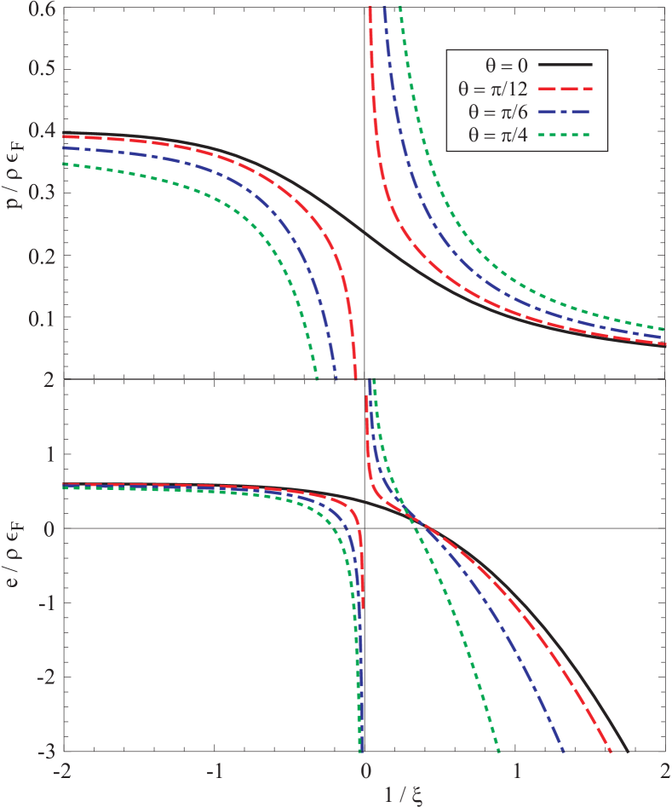Image resolution: width=672 pixels, height=807 pixels.
Task: Click the x-axis tick label 0
Action: click(x=365, y=771)
